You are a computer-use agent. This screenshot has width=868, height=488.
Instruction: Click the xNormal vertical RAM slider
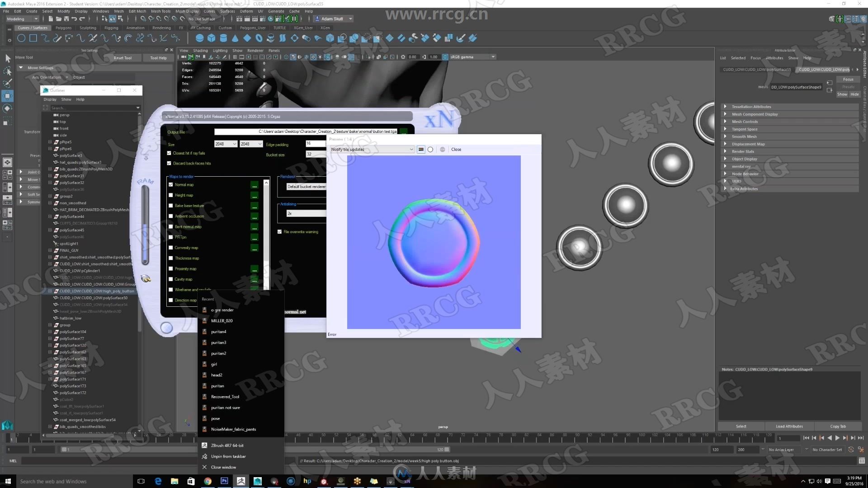145,225
